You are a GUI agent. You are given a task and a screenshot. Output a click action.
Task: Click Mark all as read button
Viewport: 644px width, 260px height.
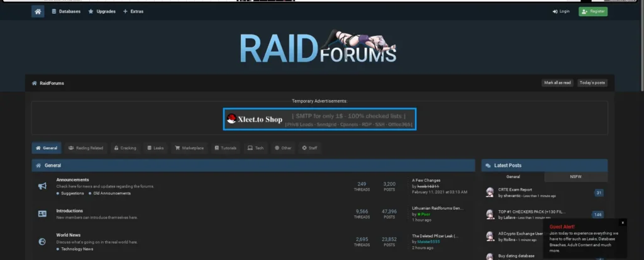pyautogui.click(x=557, y=82)
